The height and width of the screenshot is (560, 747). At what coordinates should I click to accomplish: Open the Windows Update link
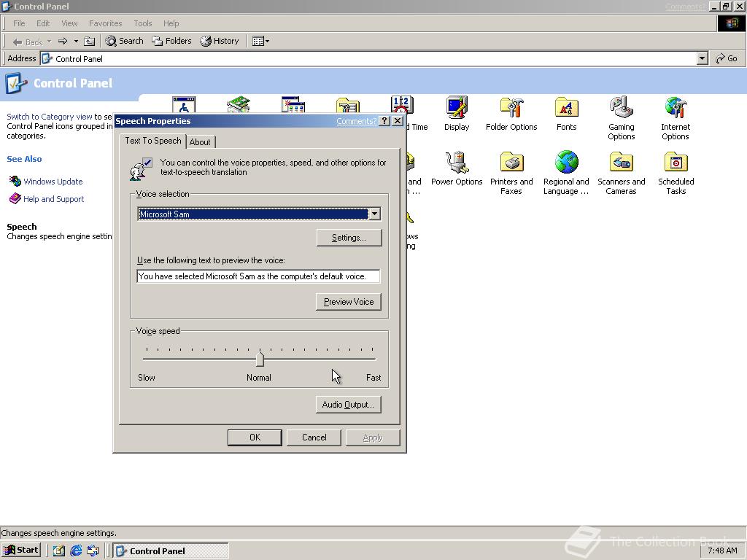[x=53, y=182]
